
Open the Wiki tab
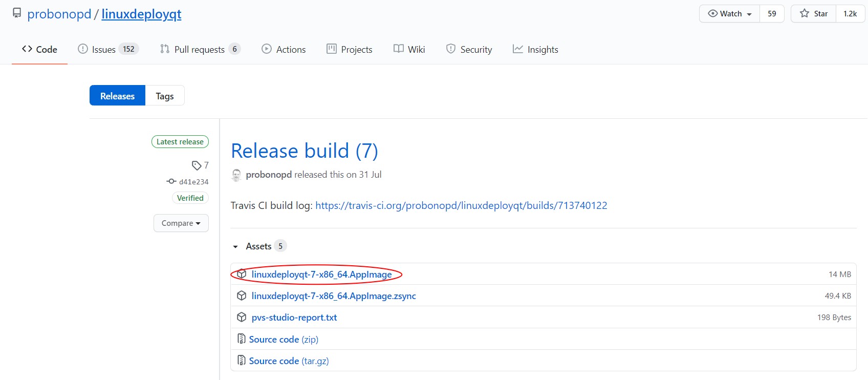click(x=409, y=49)
